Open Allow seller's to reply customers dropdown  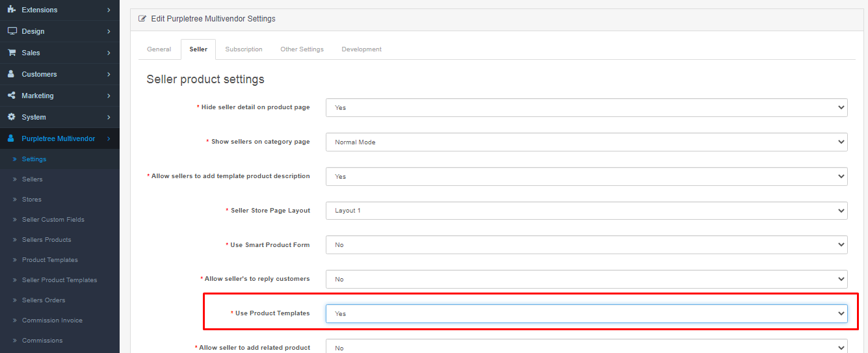pyautogui.click(x=586, y=279)
